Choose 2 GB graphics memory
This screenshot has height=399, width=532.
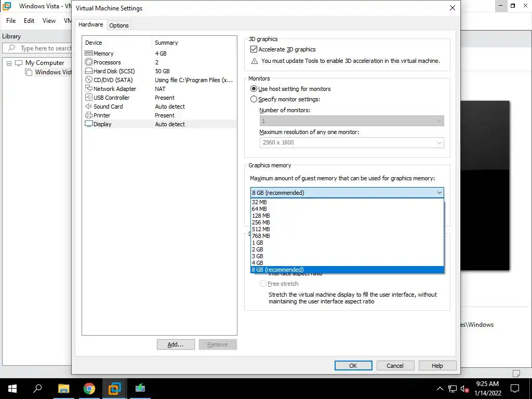(347, 249)
